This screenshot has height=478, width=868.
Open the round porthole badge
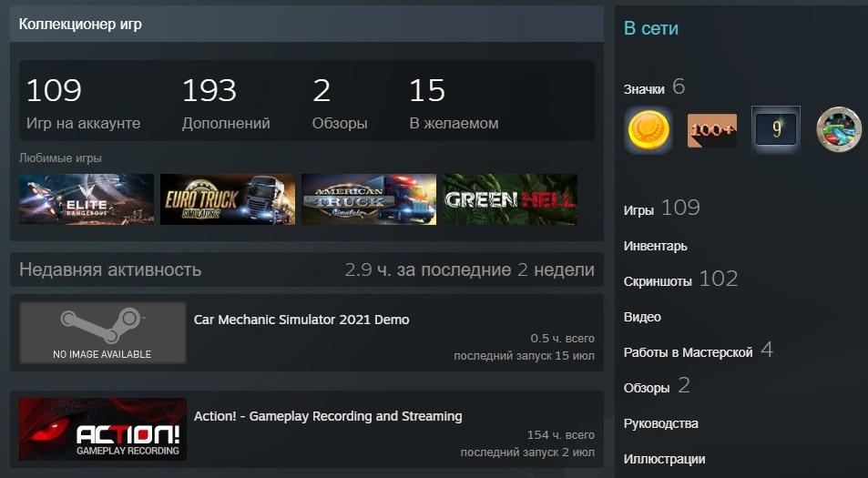click(839, 130)
